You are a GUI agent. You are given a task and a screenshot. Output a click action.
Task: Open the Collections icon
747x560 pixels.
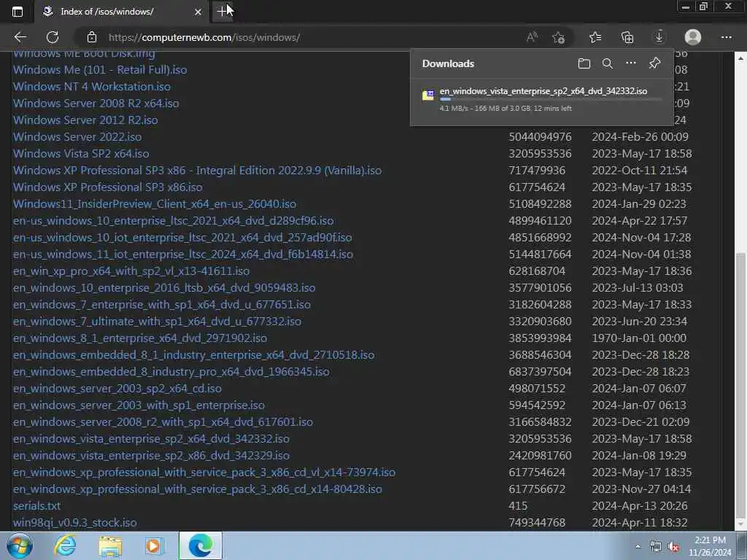[627, 37]
